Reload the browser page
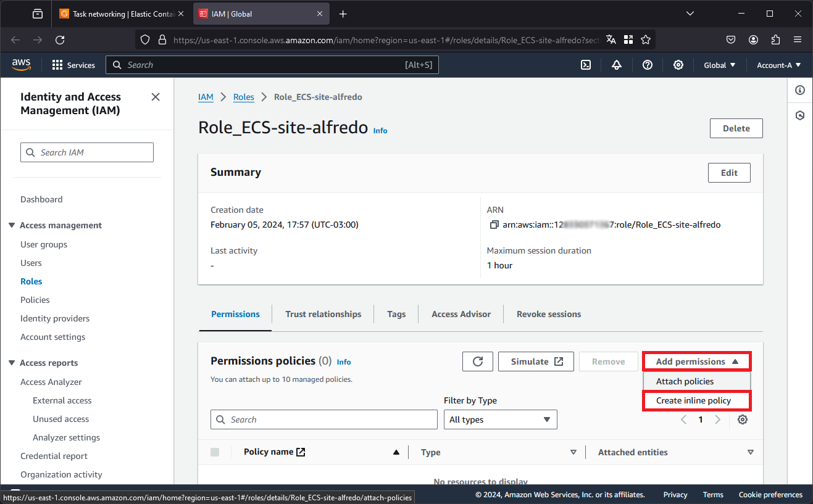The height and width of the screenshot is (504, 813). pyautogui.click(x=60, y=39)
